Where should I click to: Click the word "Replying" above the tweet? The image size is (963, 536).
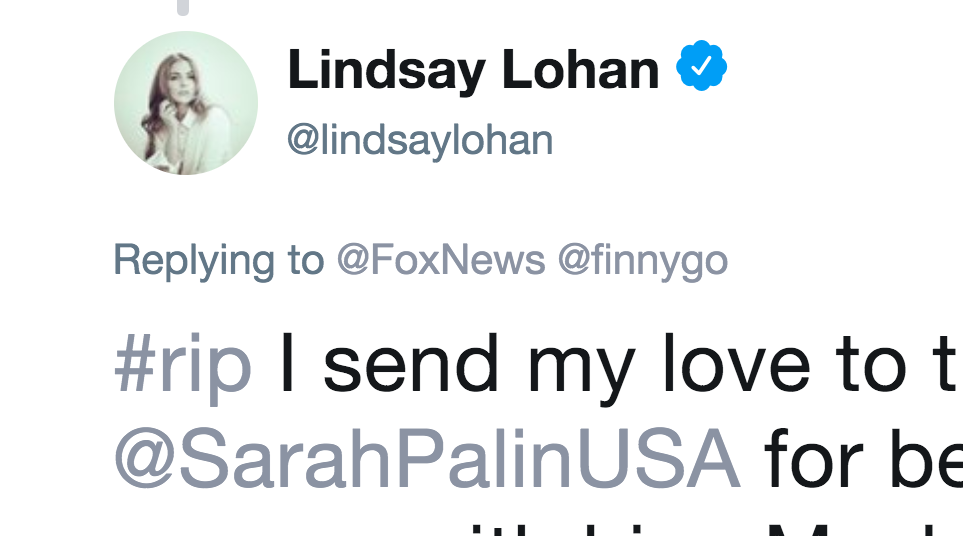click(194, 260)
